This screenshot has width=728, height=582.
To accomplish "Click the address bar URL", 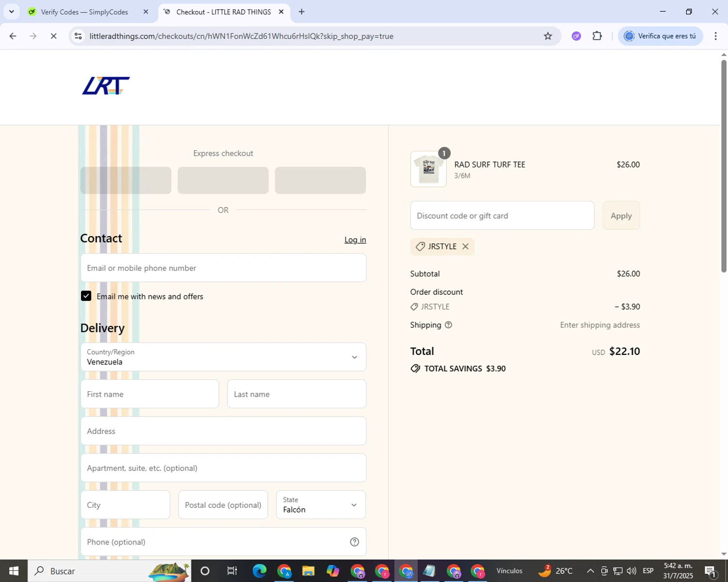I will (x=241, y=36).
